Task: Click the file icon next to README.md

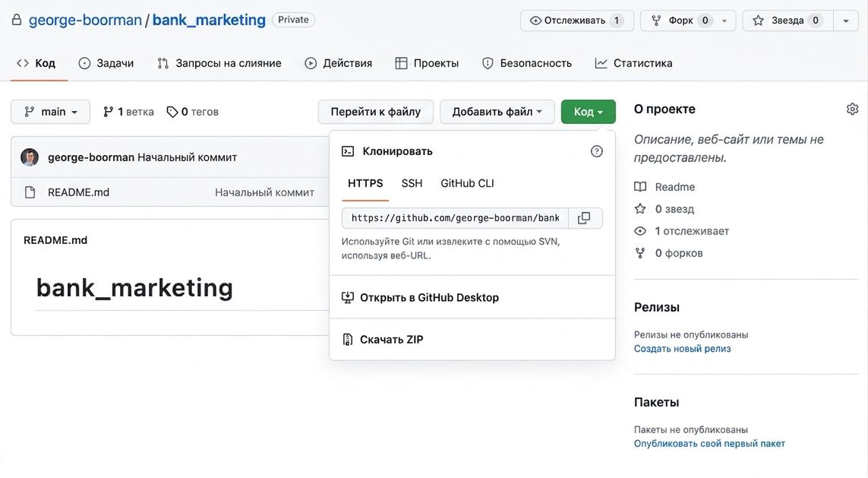Action: pyautogui.click(x=30, y=192)
